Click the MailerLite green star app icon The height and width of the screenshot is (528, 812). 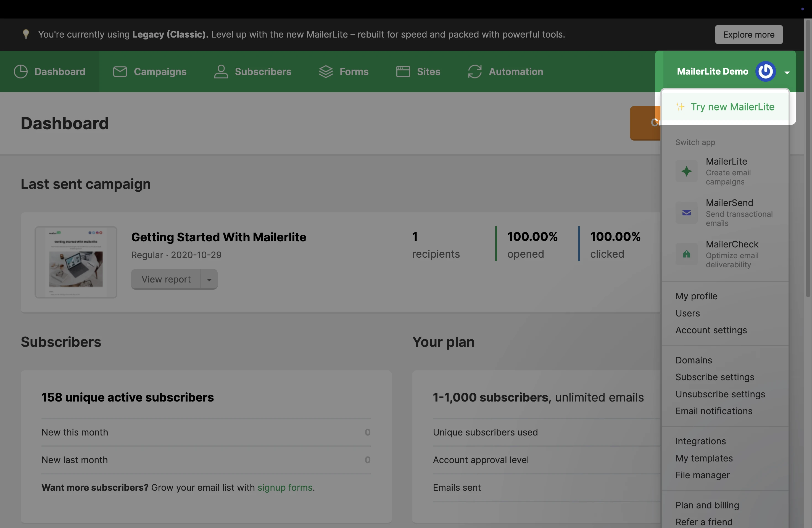686,171
